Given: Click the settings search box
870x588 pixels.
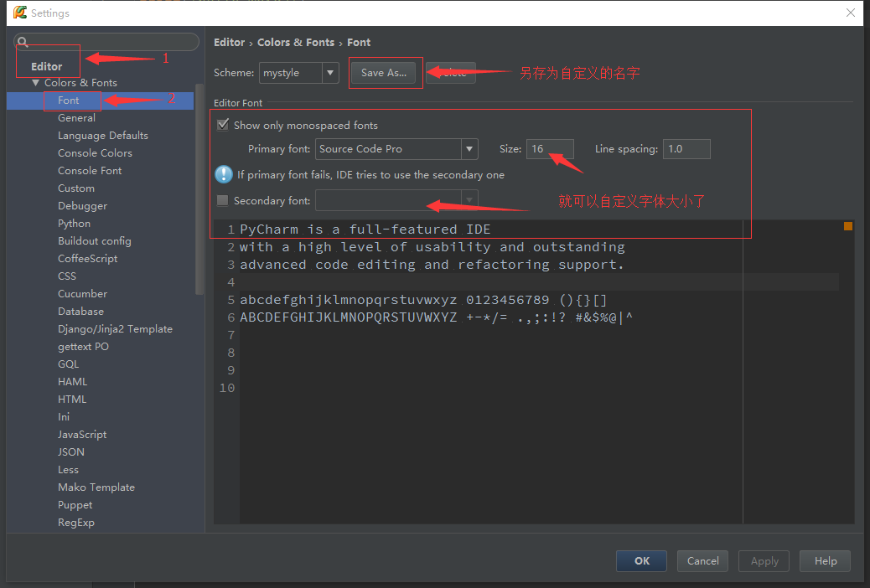Looking at the screenshot, I should 106,42.
